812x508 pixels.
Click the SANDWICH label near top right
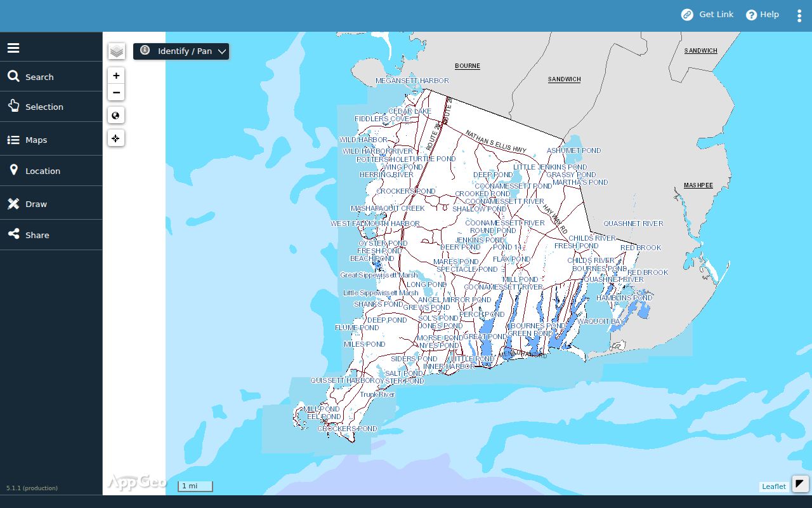pos(701,51)
